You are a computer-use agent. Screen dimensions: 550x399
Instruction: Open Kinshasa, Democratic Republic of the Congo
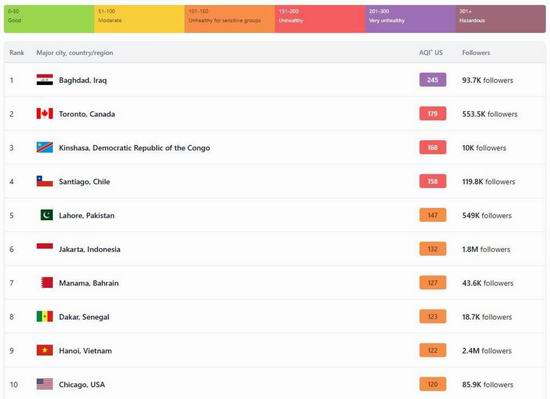(x=134, y=148)
